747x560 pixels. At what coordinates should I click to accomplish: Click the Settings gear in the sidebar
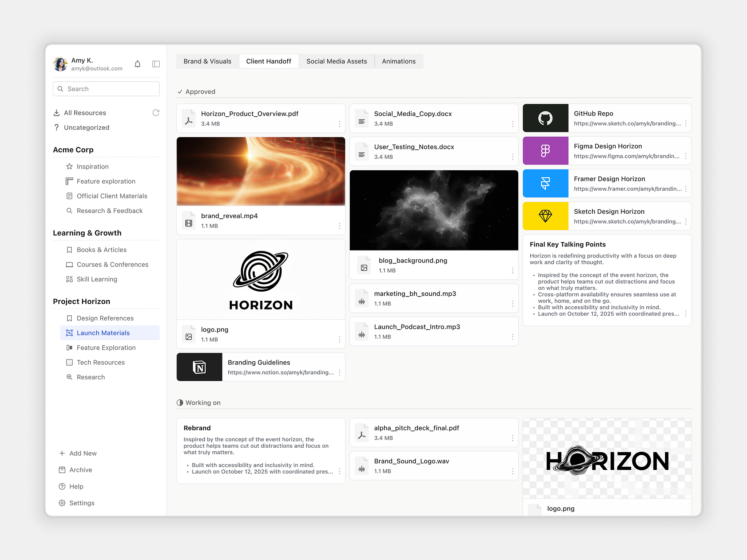pos(62,503)
